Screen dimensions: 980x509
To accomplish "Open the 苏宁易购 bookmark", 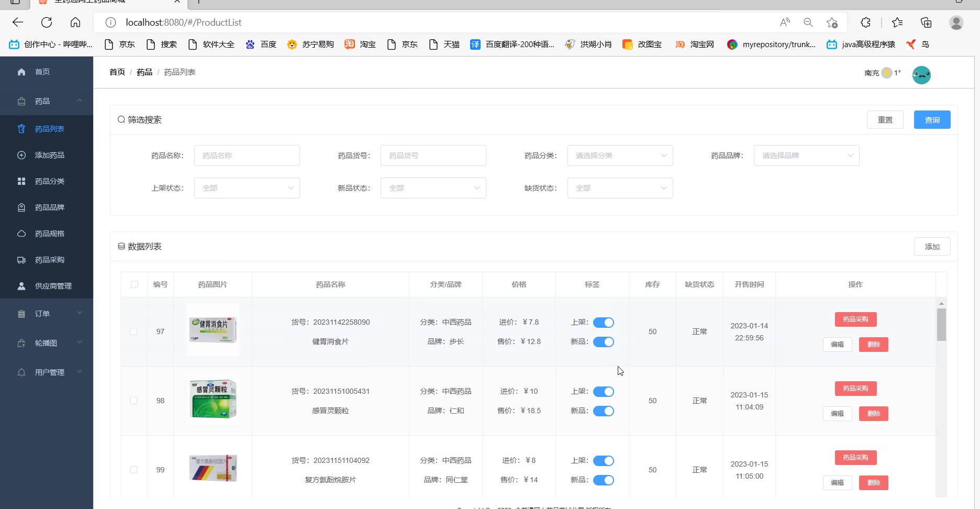I will (x=310, y=45).
